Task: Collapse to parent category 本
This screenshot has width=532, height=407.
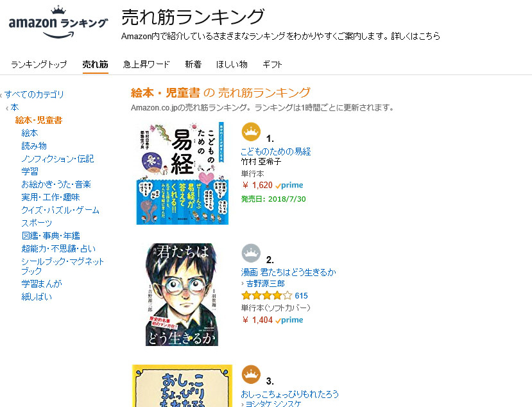Action: tap(14, 107)
